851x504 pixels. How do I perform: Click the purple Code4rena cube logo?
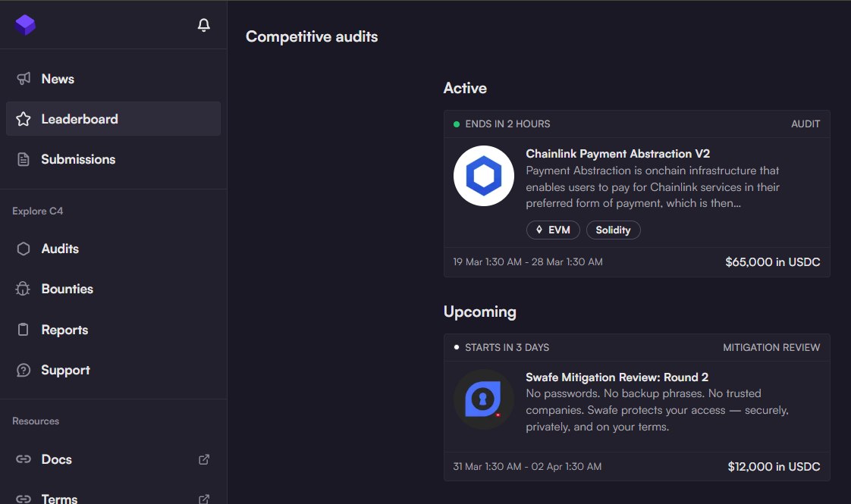[25, 24]
